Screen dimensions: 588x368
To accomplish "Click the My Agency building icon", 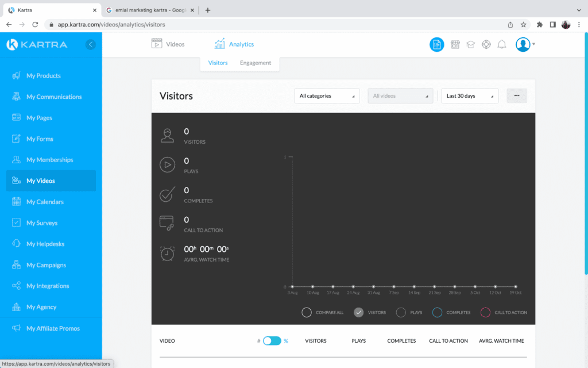I will [x=16, y=307].
